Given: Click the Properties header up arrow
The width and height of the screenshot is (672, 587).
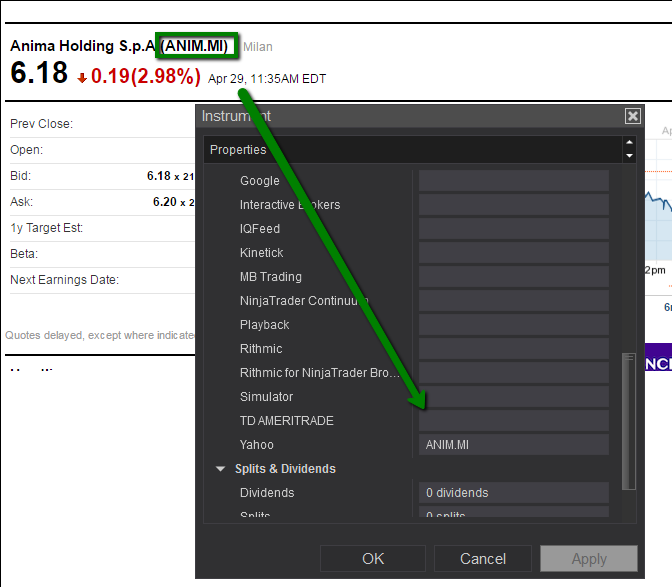Looking at the screenshot, I should (629, 142).
